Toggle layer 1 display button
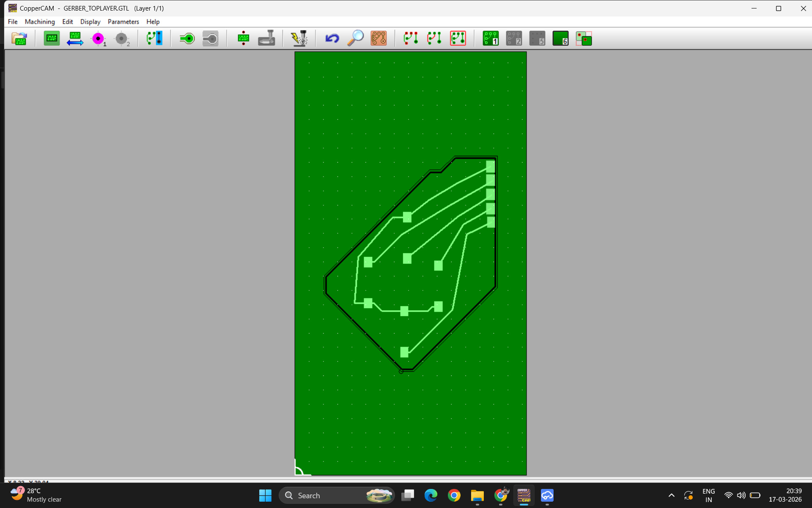 tap(491, 39)
